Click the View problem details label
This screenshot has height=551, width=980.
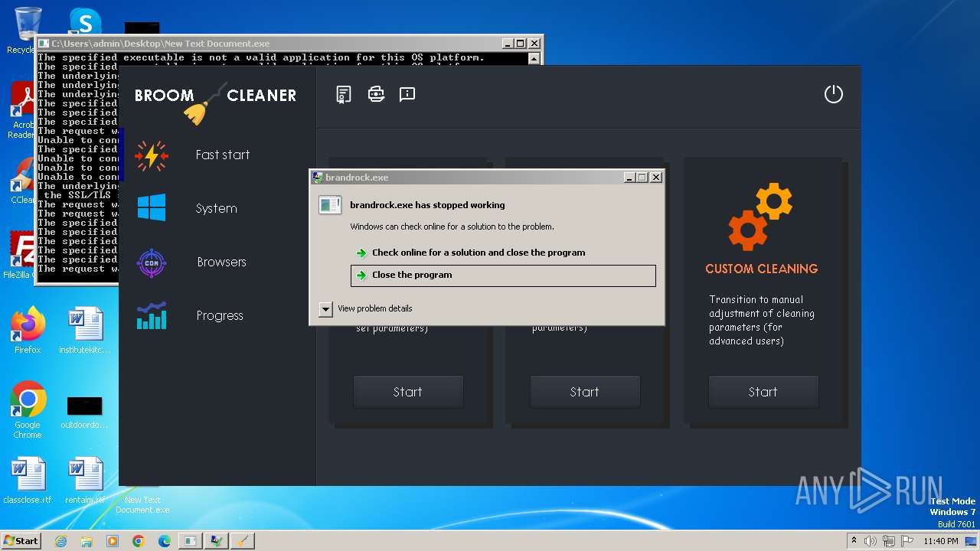(375, 308)
